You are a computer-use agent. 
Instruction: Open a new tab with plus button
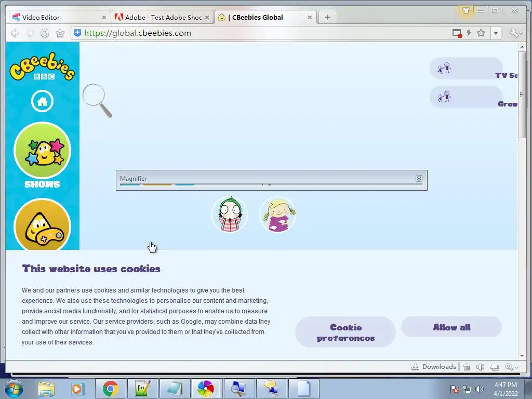point(327,17)
